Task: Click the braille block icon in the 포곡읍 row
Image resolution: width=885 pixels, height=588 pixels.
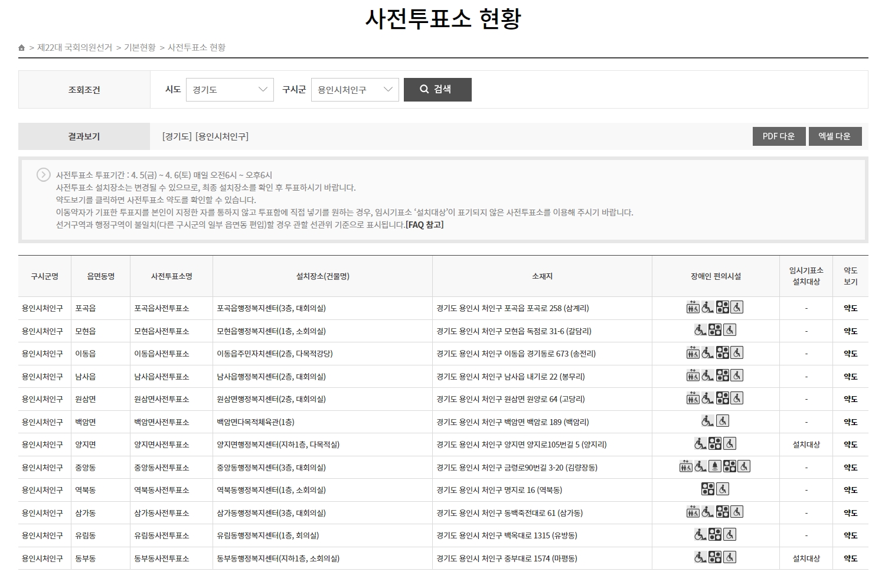Action: pos(723,307)
